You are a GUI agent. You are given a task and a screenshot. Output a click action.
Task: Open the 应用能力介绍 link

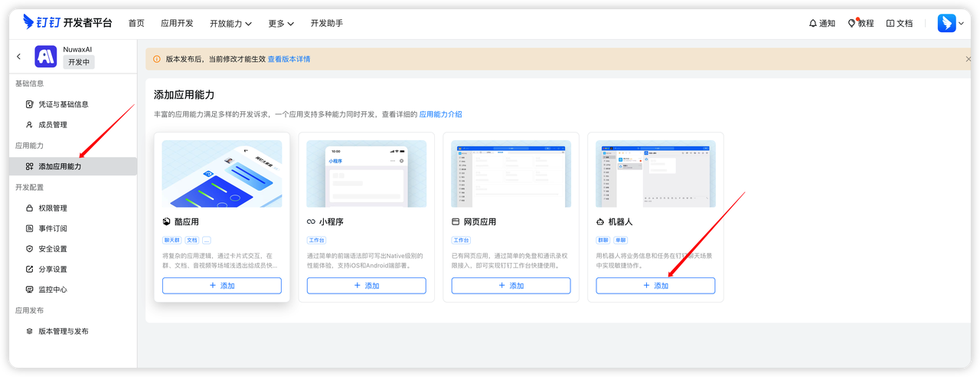point(441,114)
